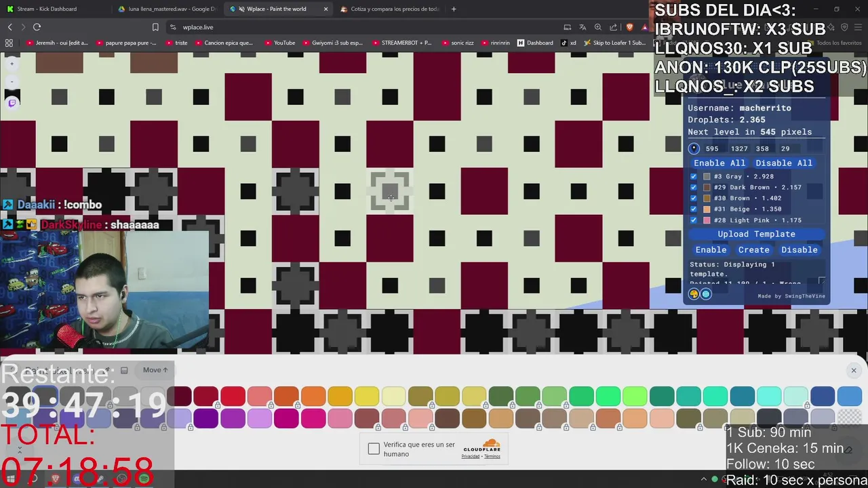Click the share page icon
This screenshot has width=868, height=488.
pos(614,27)
